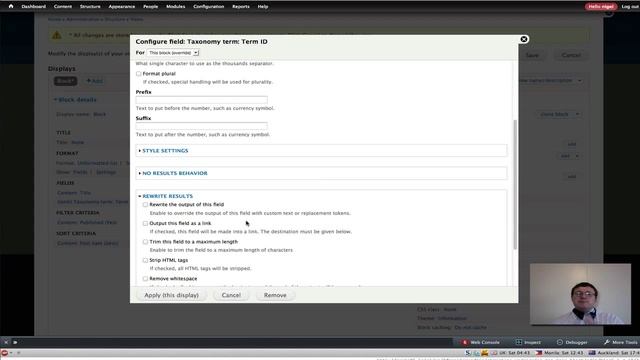Image resolution: width=640 pixels, height=360 pixels.
Task: Toggle Remove whitespace checkbox
Action: coord(145,278)
